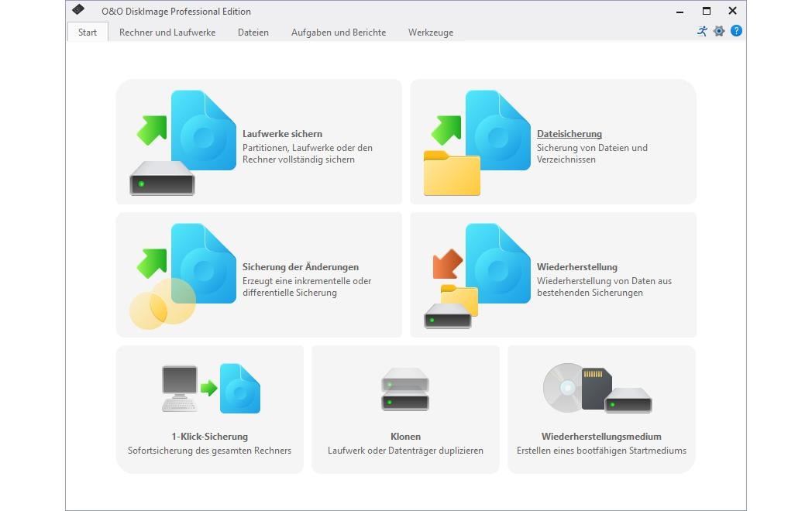Minimize the O&O DiskImage window
The image size is (812, 511).
[680, 11]
